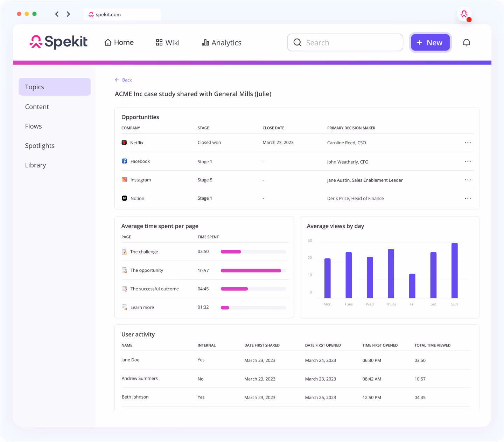504x442 pixels.
Task: Open the Analytics navigation item
Action: (x=222, y=42)
